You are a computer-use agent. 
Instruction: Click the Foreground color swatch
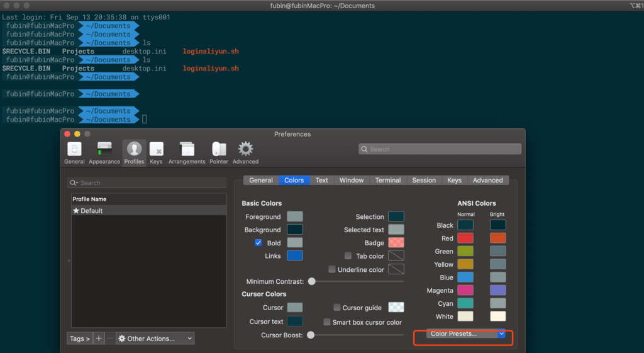pos(295,216)
